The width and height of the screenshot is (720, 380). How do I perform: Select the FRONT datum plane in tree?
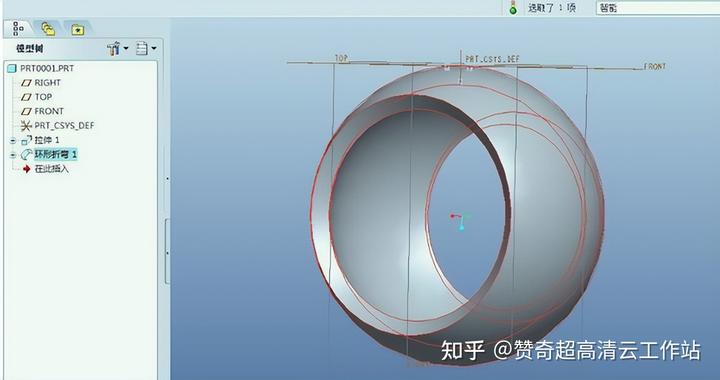[x=49, y=111]
